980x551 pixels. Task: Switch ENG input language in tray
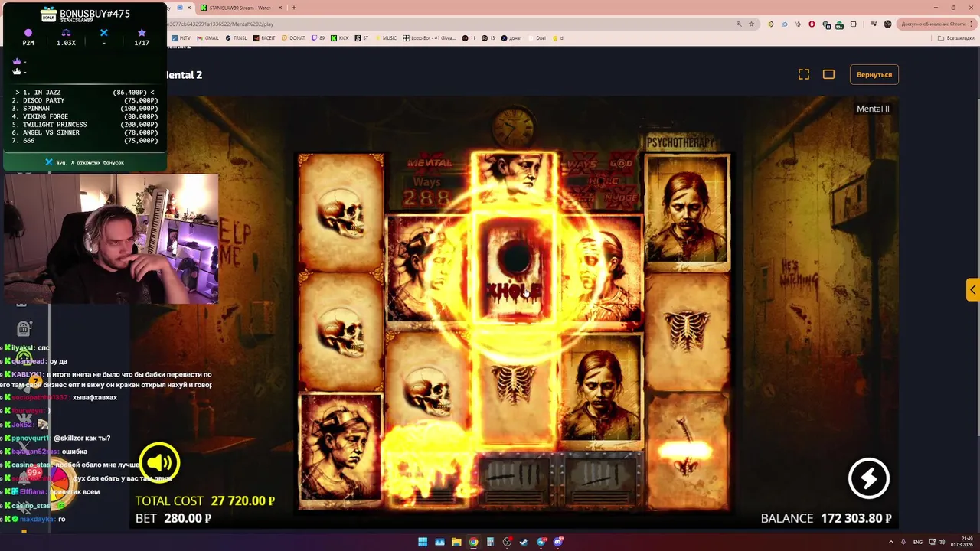(918, 542)
